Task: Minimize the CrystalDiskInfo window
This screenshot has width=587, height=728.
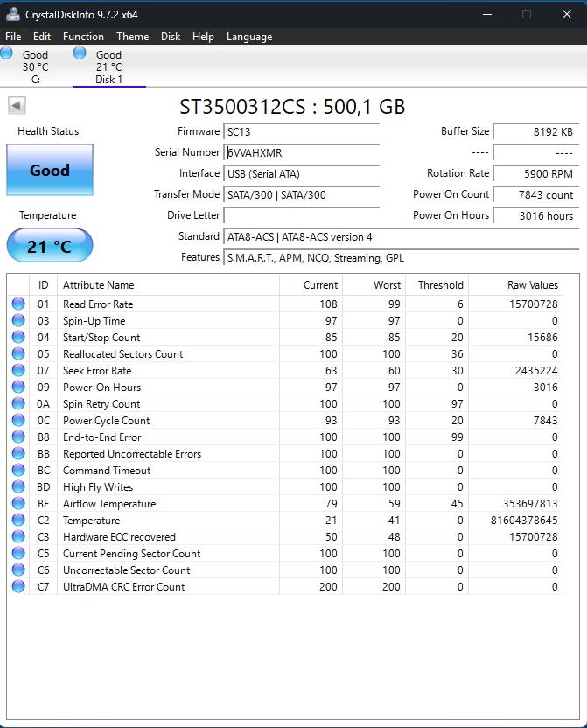Action: pyautogui.click(x=487, y=14)
